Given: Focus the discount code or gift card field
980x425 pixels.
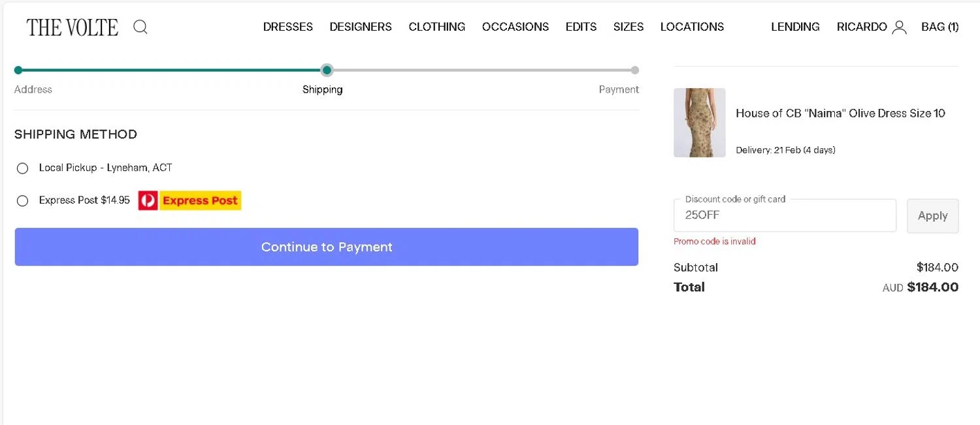Looking at the screenshot, I should [x=785, y=215].
